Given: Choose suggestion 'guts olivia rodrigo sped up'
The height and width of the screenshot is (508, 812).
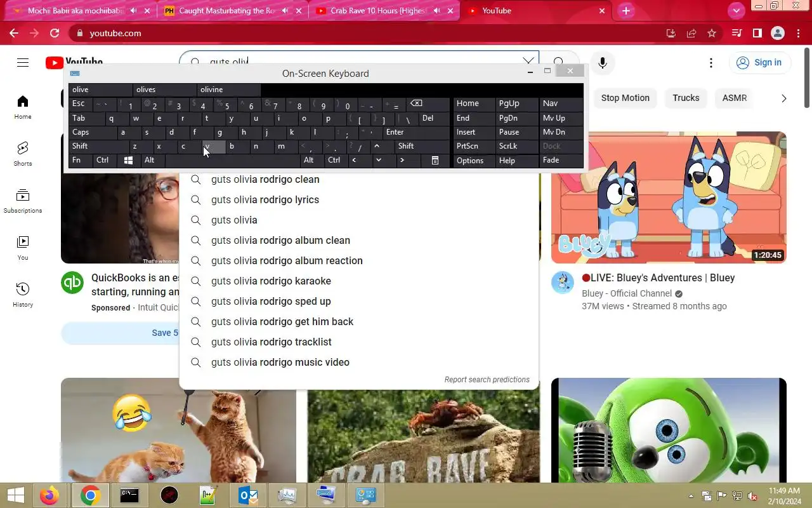Looking at the screenshot, I should point(359,301).
